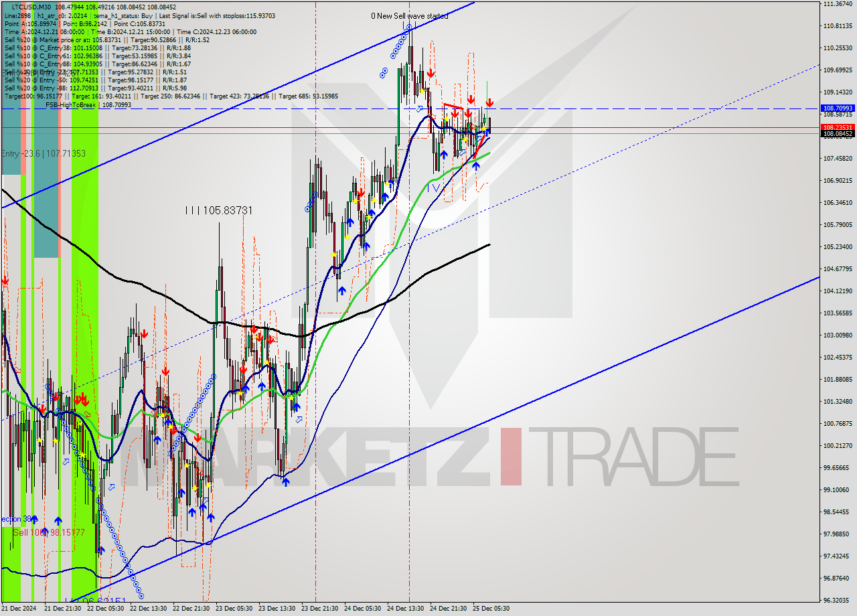Viewport: 857px width, 616px height.
Task: Click the 'Time A:2024.12.21 08:00:00' line
Action: click(x=46, y=31)
